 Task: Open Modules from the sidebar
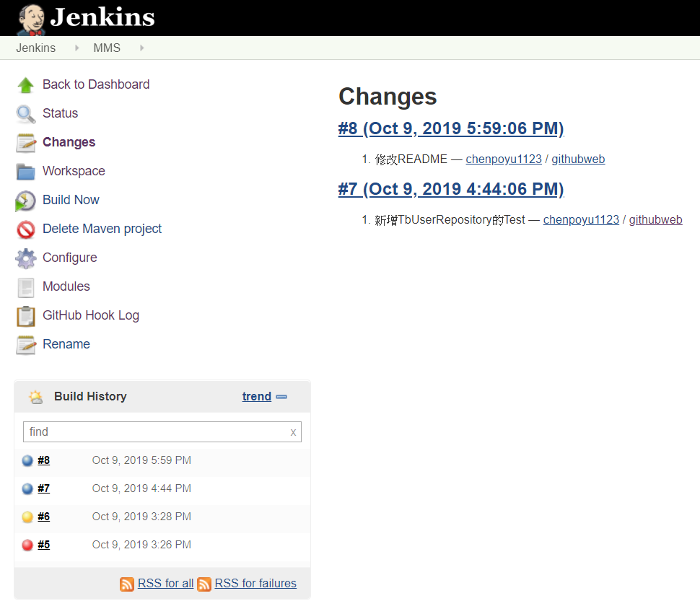[66, 286]
